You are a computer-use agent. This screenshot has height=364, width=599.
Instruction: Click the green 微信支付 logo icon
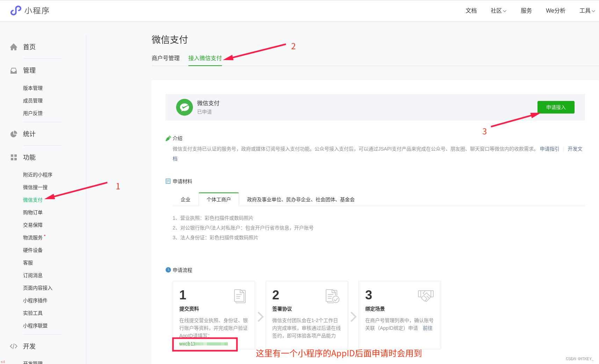click(x=185, y=107)
